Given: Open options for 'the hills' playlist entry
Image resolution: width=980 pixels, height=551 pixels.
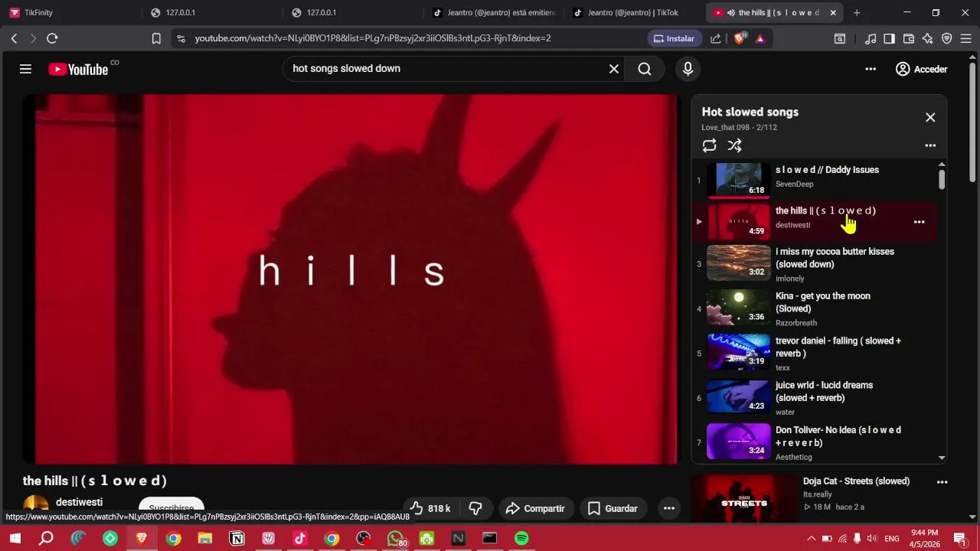Looking at the screenshot, I should tap(919, 222).
